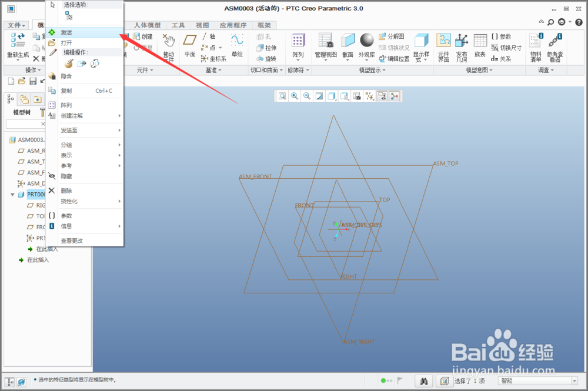Click the replace component icon in mini toolbar
Image resolution: width=588 pixels, height=391 pixels.
95,64
